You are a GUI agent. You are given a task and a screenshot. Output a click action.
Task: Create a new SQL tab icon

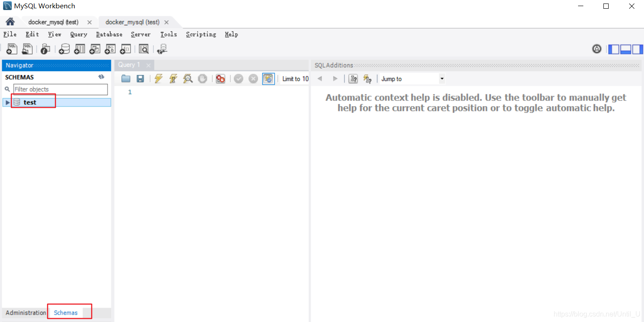(12, 49)
